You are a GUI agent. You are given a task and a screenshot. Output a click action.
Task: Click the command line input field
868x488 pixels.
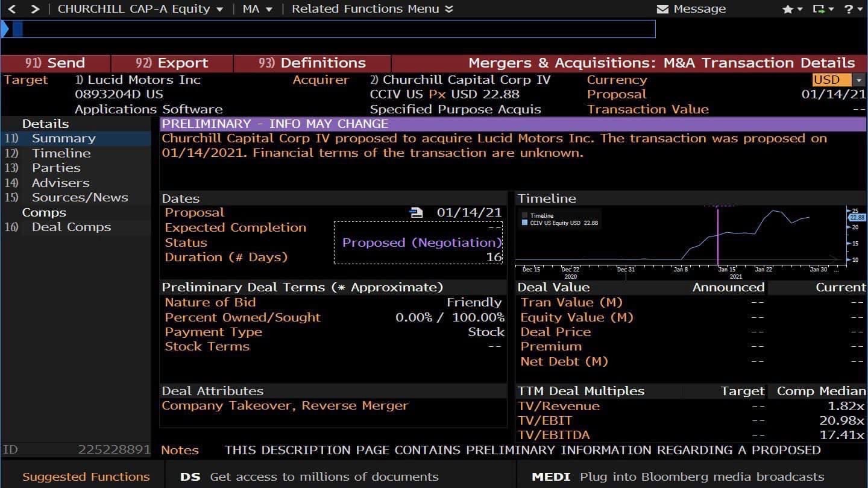point(328,29)
